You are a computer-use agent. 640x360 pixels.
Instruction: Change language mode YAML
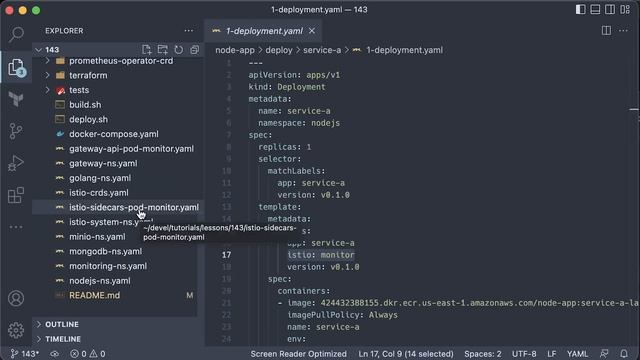click(x=577, y=353)
